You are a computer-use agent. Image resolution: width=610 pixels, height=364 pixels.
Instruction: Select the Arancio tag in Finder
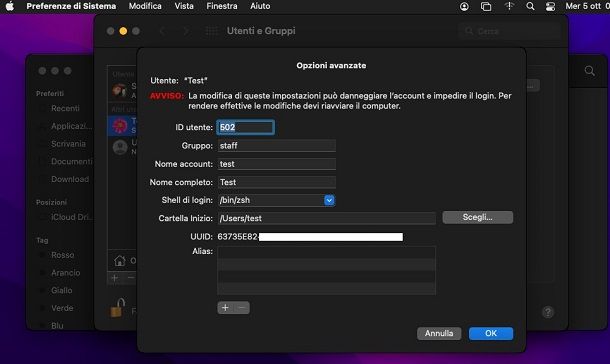pos(65,273)
